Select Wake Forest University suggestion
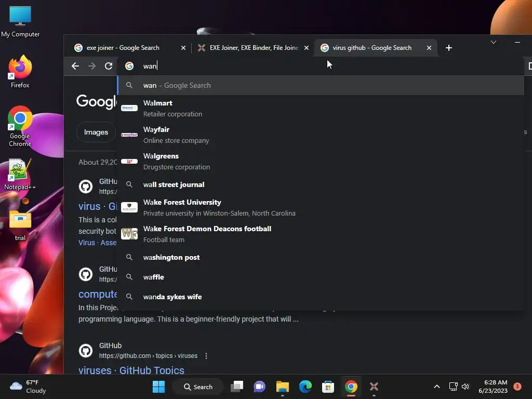 click(321, 207)
